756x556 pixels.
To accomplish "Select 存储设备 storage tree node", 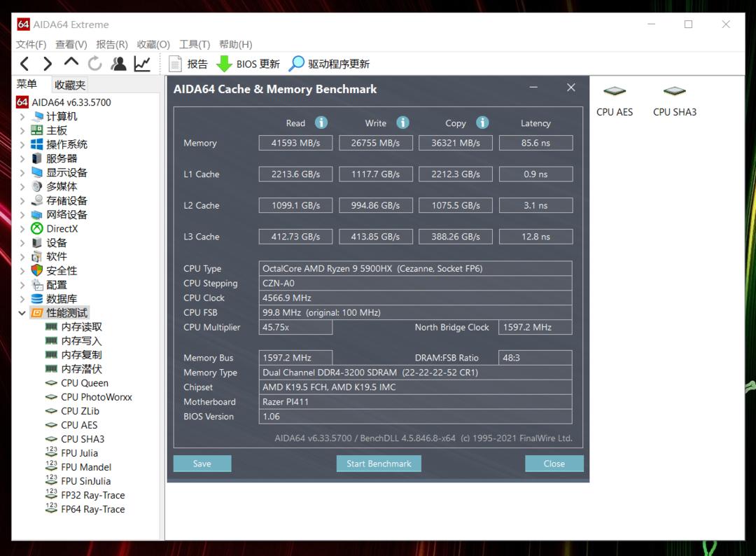I will click(66, 200).
